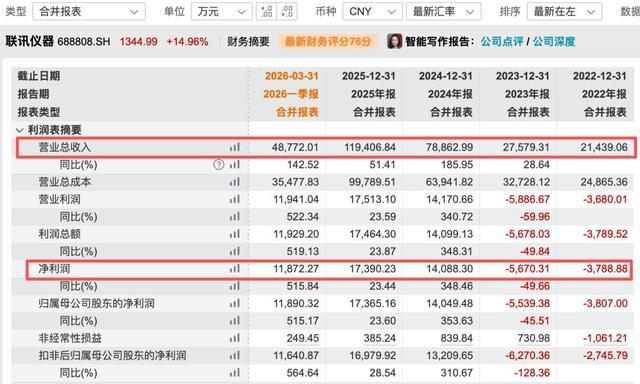Click the 营业总成本 row label
Image resolution: width=640 pixels, height=384 pixels.
(x=64, y=182)
